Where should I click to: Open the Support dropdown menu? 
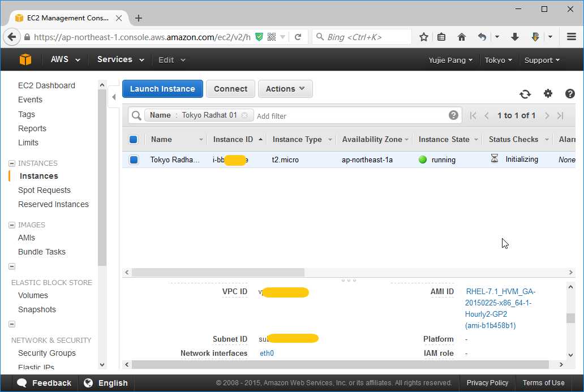(542, 60)
